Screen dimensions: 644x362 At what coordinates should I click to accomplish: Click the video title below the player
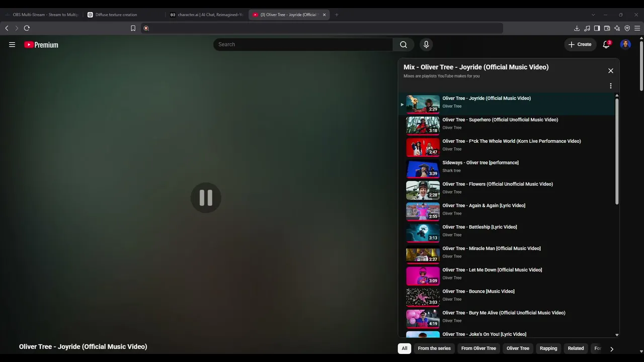(x=83, y=347)
